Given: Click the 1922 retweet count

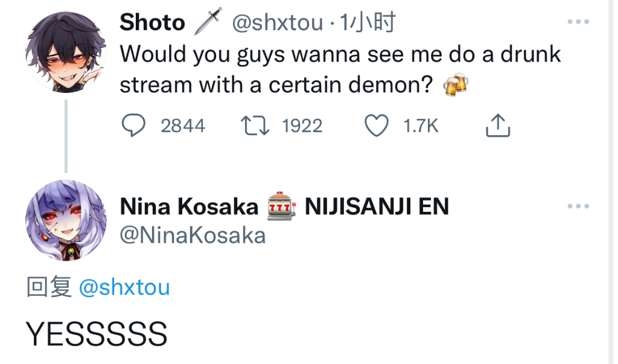Looking at the screenshot, I should click(302, 126).
